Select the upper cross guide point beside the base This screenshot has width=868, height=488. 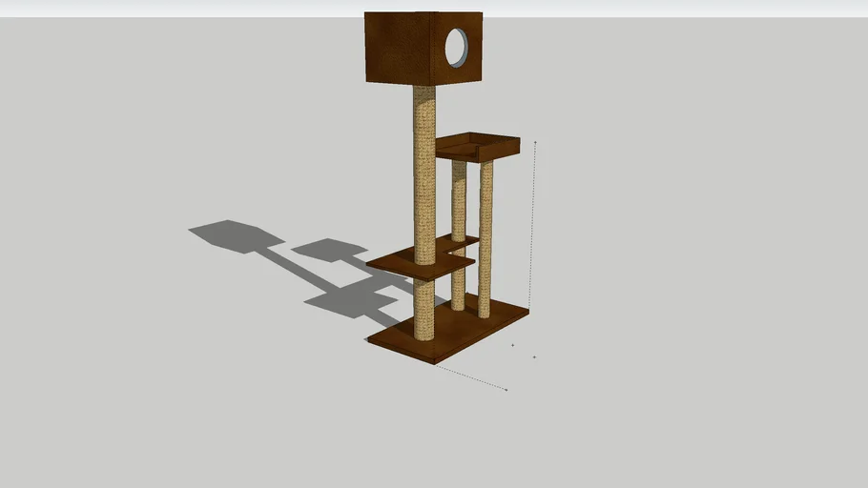513,345
